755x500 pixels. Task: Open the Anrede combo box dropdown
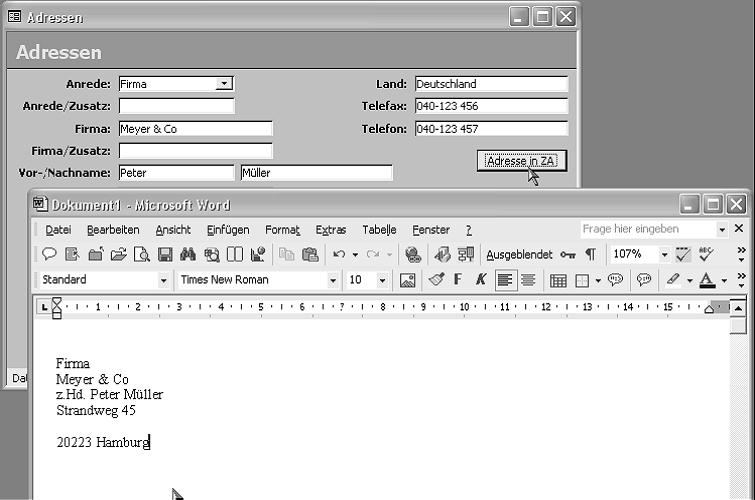224,84
